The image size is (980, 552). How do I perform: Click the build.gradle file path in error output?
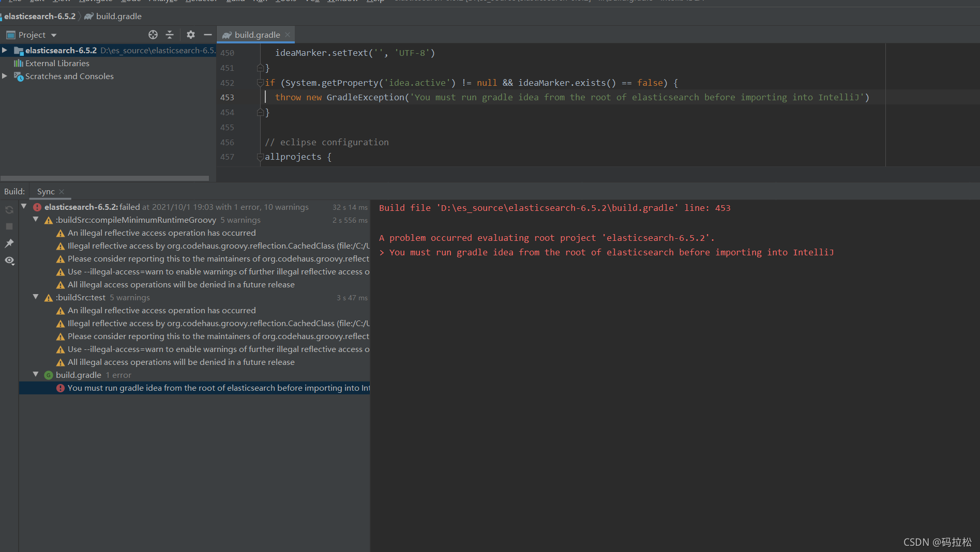(x=557, y=208)
